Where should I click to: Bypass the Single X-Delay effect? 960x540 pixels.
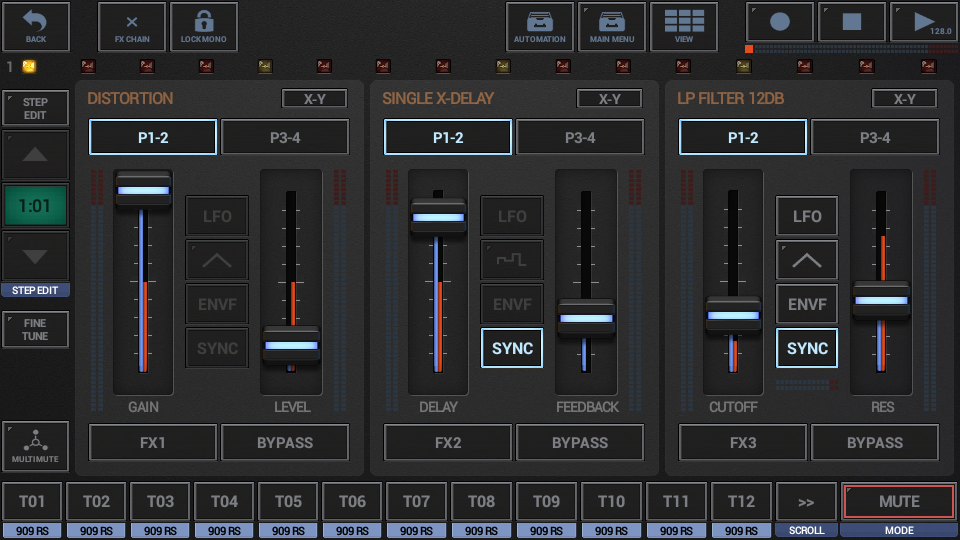(580, 442)
